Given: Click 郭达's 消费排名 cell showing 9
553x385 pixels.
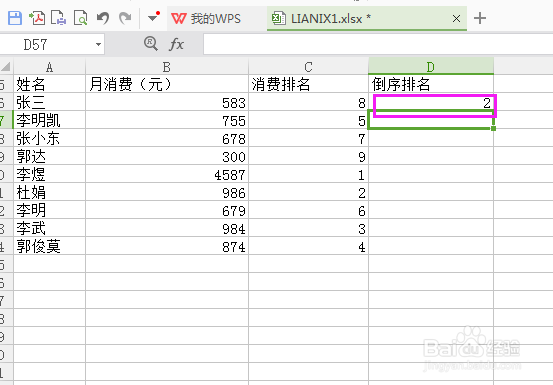Looking at the screenshot, I should [x=308, y=156].
